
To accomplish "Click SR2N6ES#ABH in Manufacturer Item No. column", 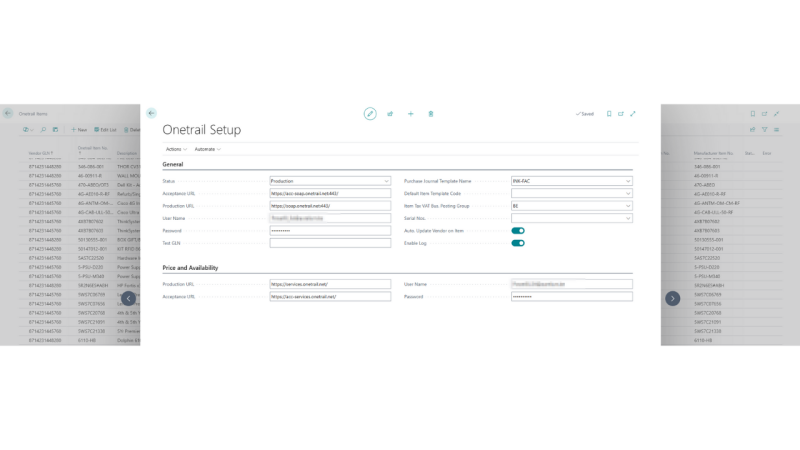I will point(709,286).
